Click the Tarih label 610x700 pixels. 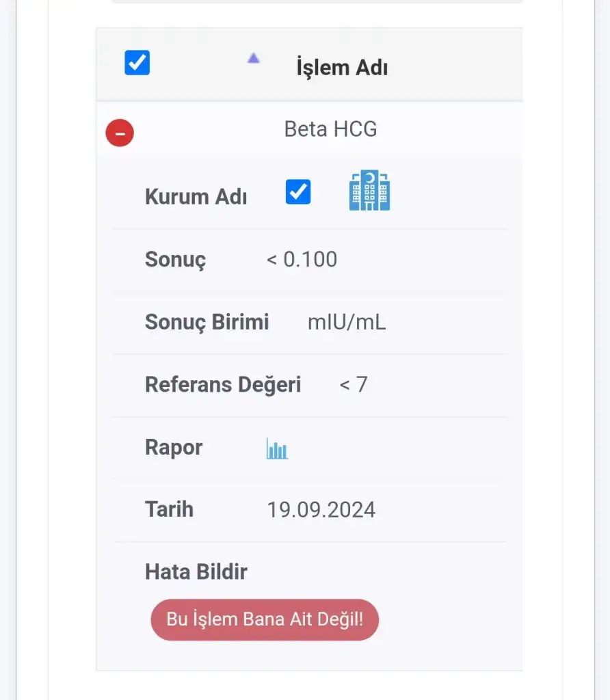169,509
